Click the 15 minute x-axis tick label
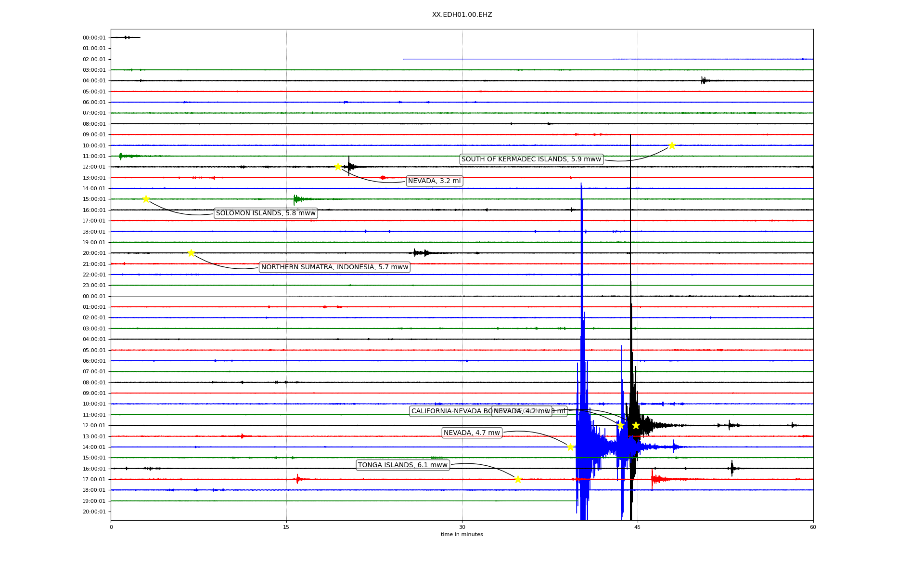 pos(286,527)
